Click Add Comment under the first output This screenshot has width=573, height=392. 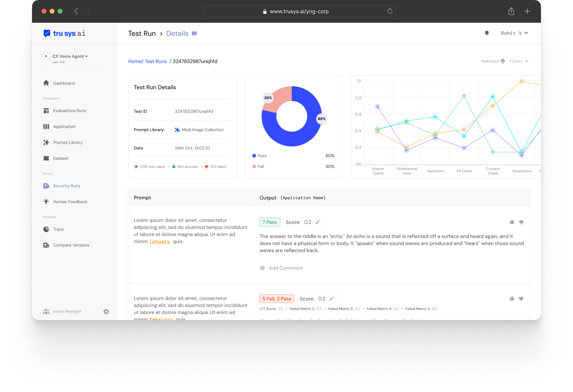tap(285, 268)
